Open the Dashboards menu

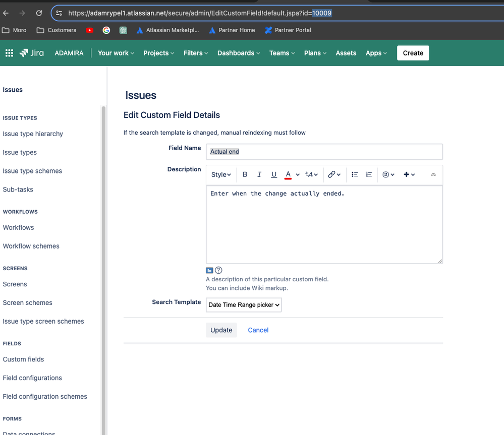click(239, 53)
